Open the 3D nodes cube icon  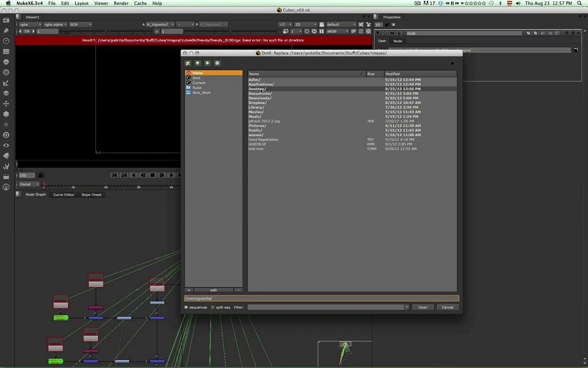(6, 114)
